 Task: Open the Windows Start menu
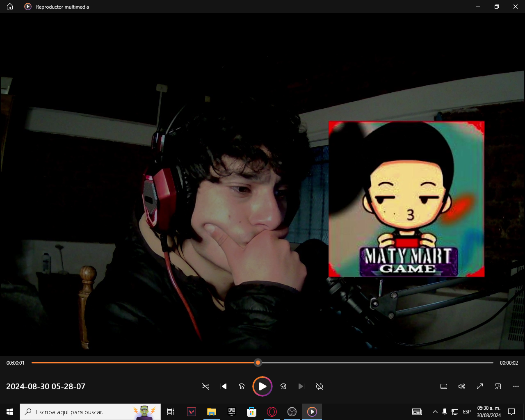[x=10, y=412]
